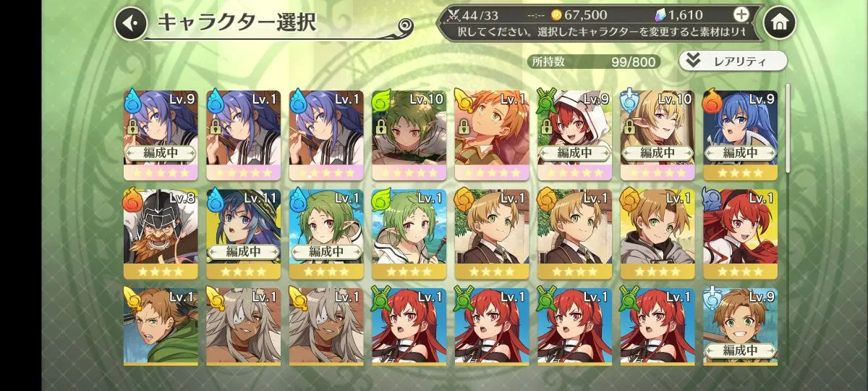Select the Lv.8 helmeted dwarf character
The height and width of the screenshot is (391, 868).
pyautogui.click(x=161, y=235)
